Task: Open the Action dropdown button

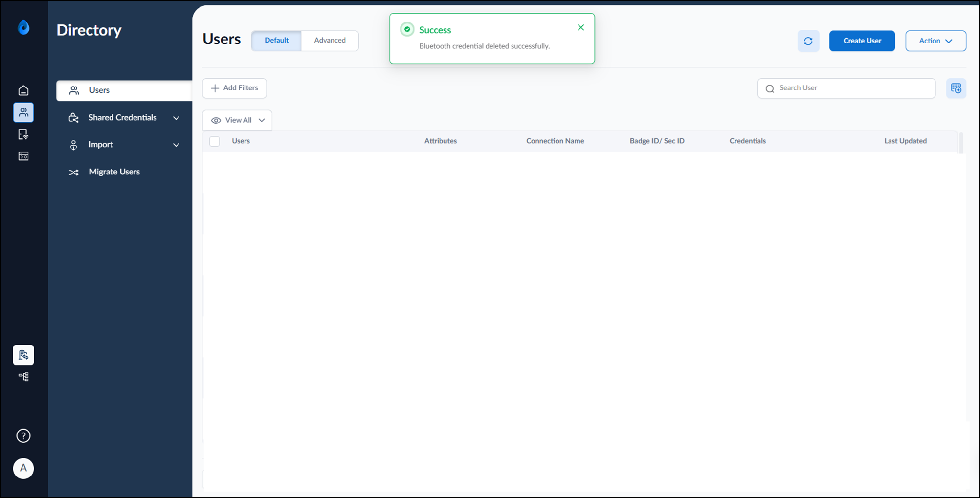Action: [x=935, y=41]
